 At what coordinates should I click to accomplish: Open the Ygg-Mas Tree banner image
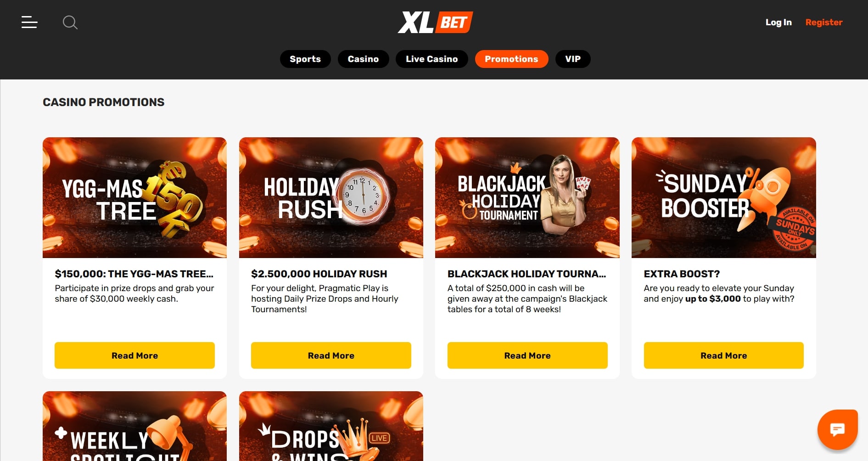(x=134, y=197)
